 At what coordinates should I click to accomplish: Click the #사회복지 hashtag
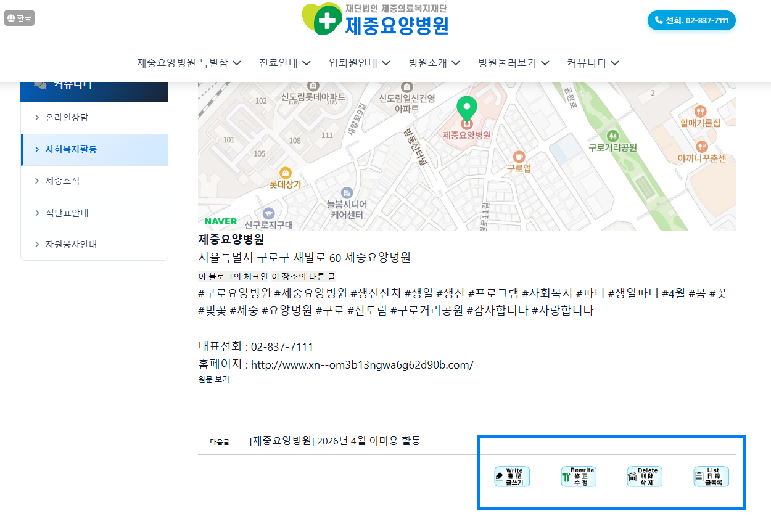(x=547, y=293)
